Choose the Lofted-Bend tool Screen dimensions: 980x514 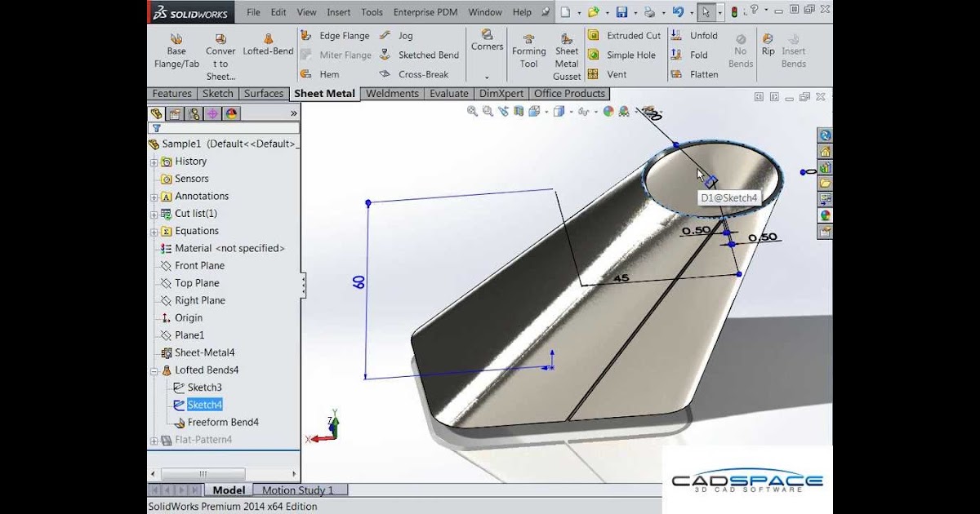click(x=268, y=44)
